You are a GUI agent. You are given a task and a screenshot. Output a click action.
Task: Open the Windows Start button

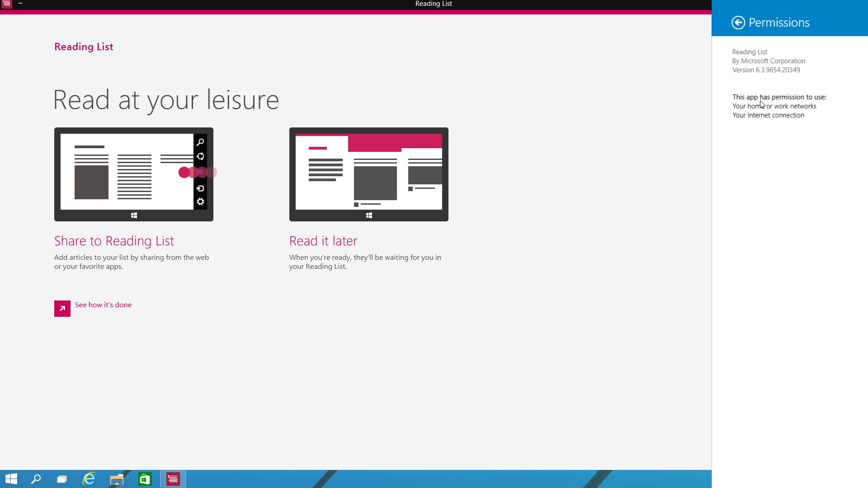point(11,479)
